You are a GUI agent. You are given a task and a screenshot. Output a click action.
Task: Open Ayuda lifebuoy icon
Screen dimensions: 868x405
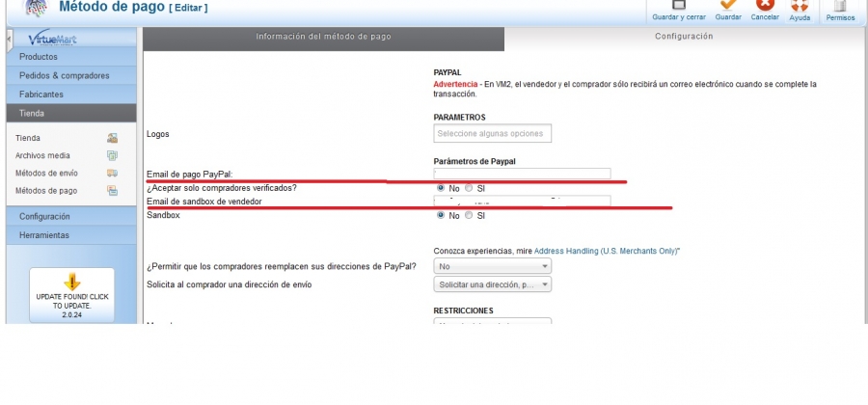[800, 5]
